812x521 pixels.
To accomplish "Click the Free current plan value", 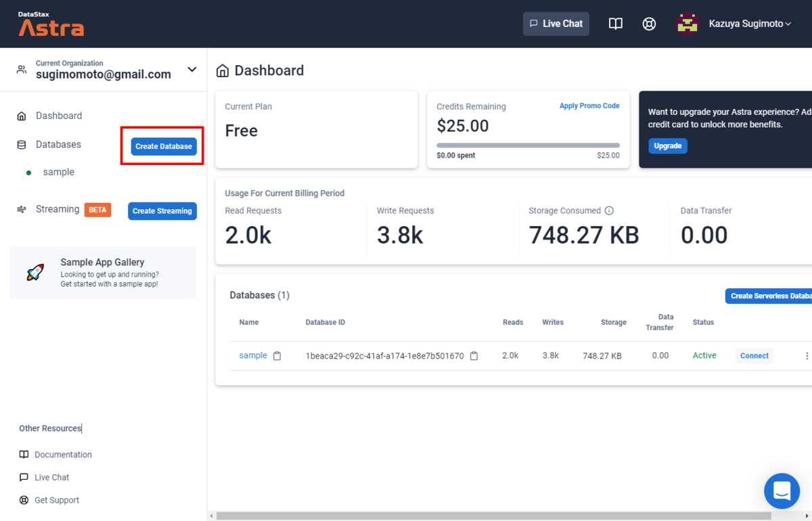I will click(x=242, y=131).
